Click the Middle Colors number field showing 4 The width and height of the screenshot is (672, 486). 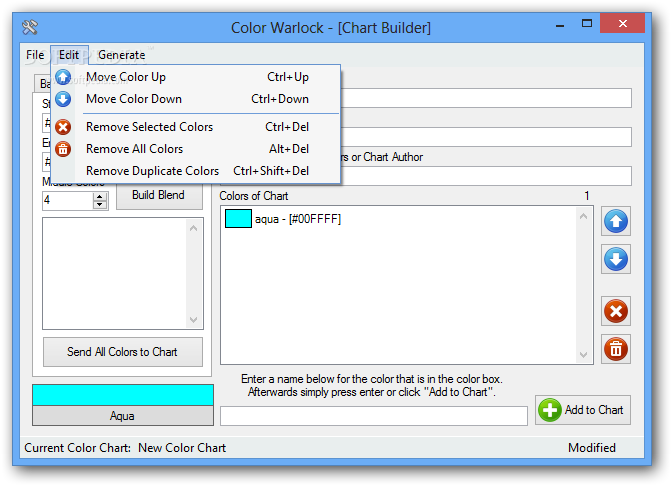coord(68,200)
